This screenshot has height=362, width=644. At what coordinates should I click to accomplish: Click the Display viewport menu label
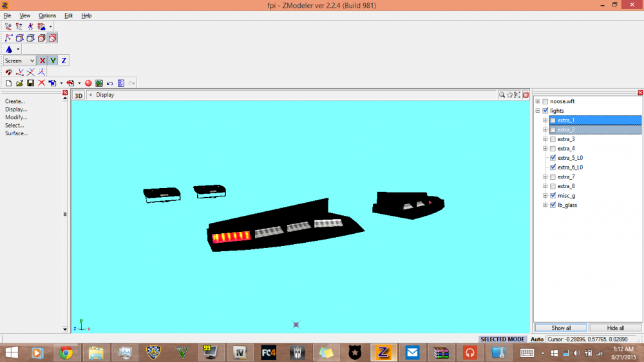click(x=105, y=95)
